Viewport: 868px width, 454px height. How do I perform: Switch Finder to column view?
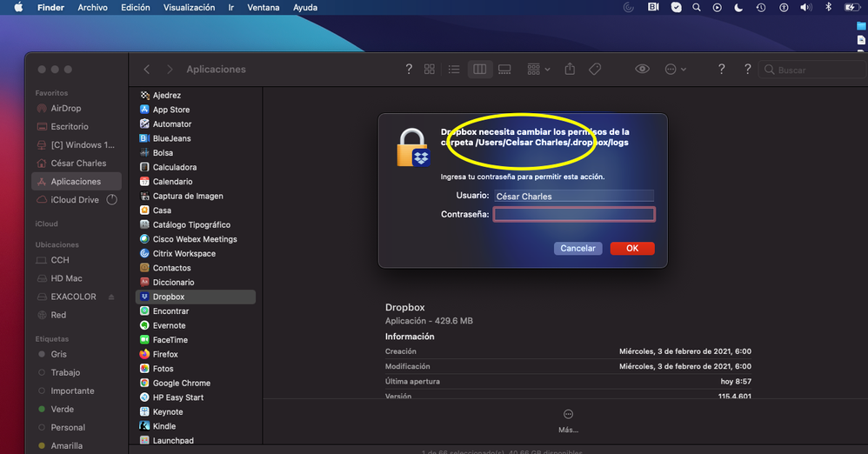click(480, 70)
